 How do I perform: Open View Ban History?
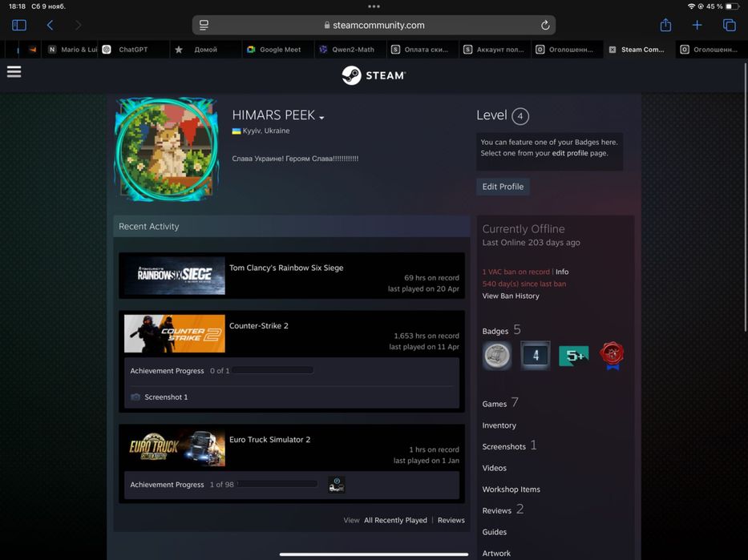pos(511,296)
